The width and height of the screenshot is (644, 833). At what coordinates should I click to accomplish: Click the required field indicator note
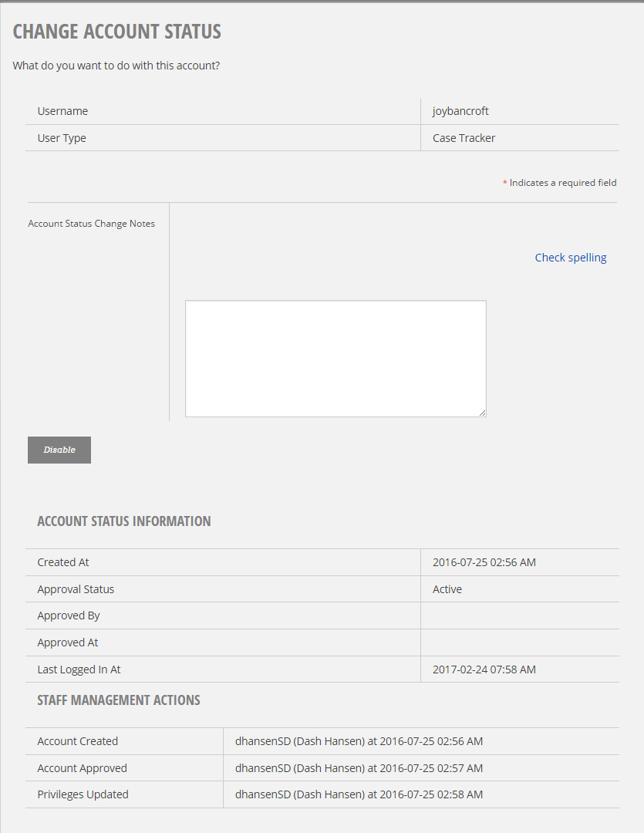559,183
